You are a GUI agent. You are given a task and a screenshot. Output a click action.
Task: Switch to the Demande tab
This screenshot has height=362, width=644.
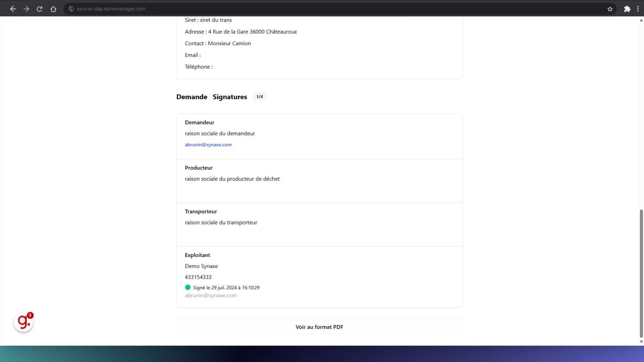click(x=192, y=97)
